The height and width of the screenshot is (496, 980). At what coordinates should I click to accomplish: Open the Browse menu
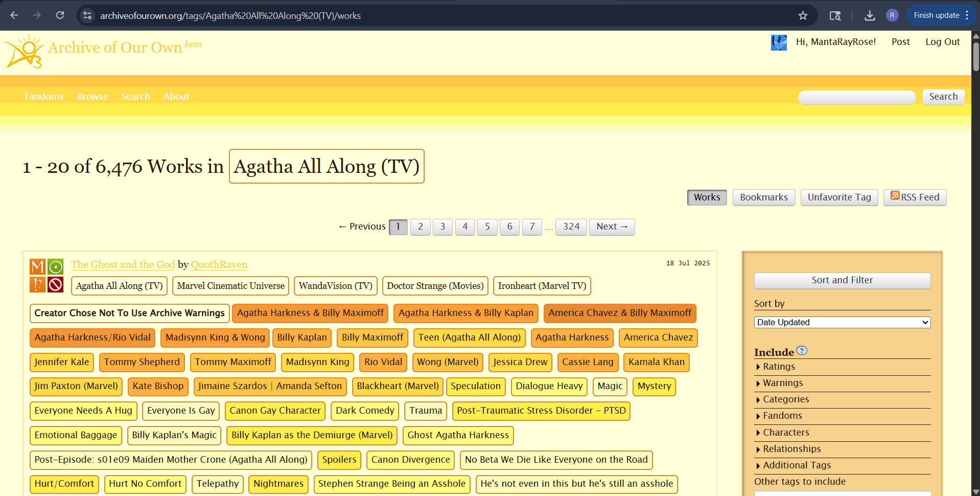[92, 97]
